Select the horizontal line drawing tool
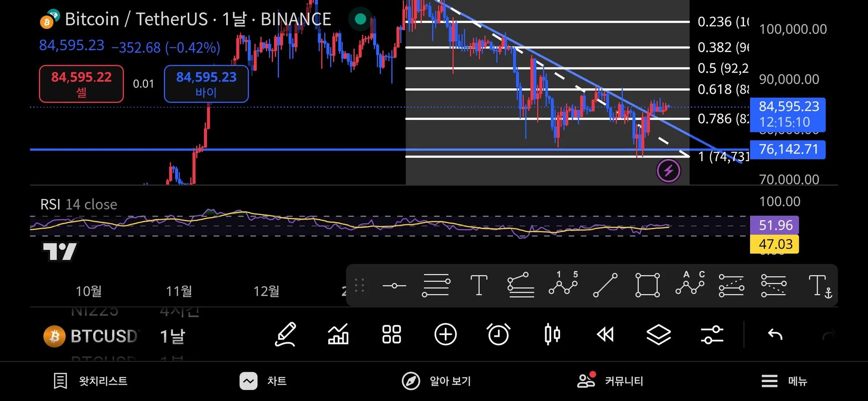868x401 pixels. 394,286
